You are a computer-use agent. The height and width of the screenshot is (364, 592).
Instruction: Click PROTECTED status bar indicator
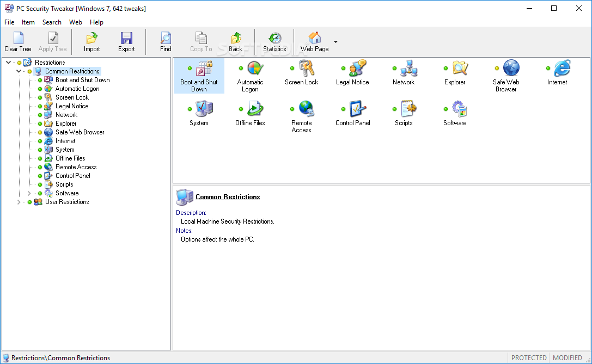tap(529, 358)
